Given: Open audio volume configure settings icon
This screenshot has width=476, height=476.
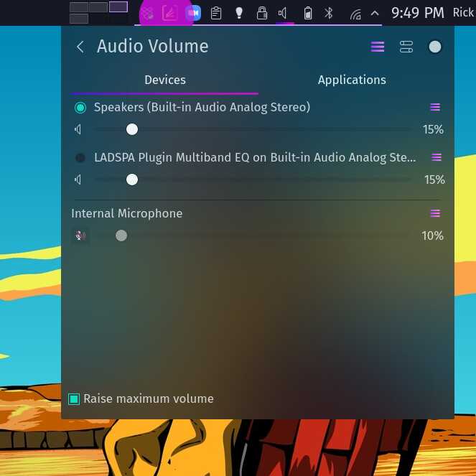Looking at the screenshot, I should (x=406, y=47).
